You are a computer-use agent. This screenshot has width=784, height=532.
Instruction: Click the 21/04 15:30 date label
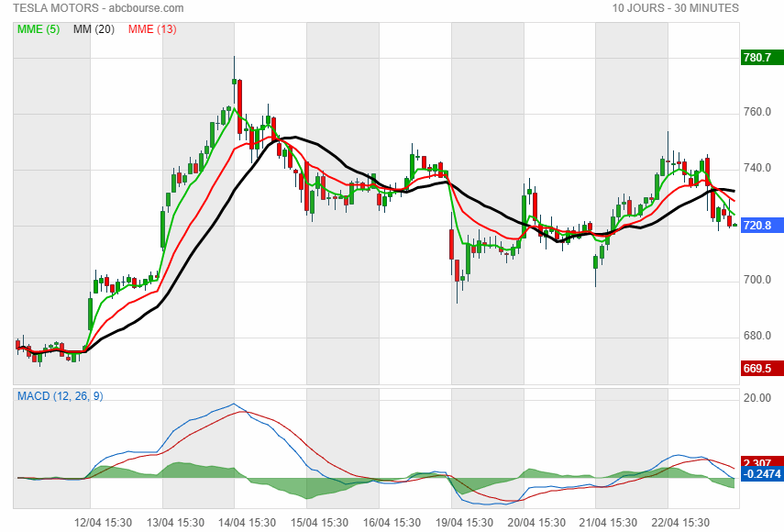[608, 523]
